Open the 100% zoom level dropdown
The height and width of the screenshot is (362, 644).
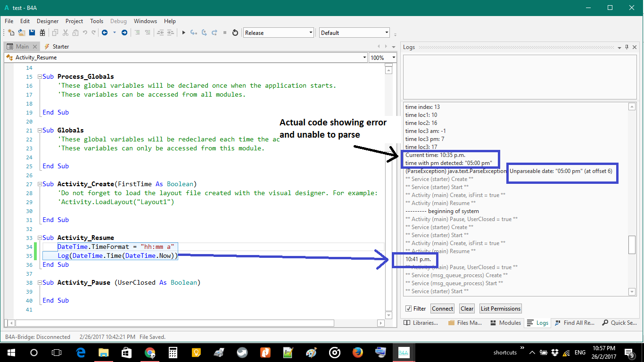[394, 58]
